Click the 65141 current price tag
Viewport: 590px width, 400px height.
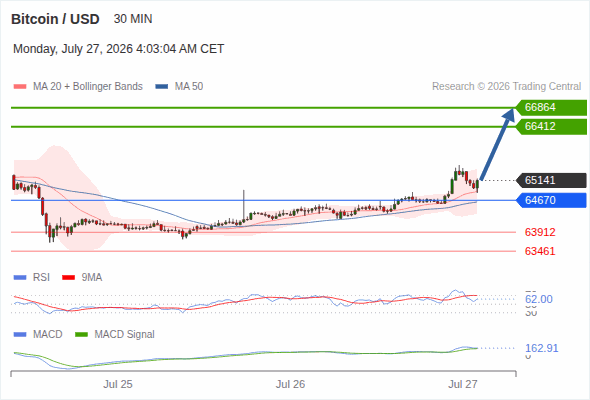pos(551,180)
